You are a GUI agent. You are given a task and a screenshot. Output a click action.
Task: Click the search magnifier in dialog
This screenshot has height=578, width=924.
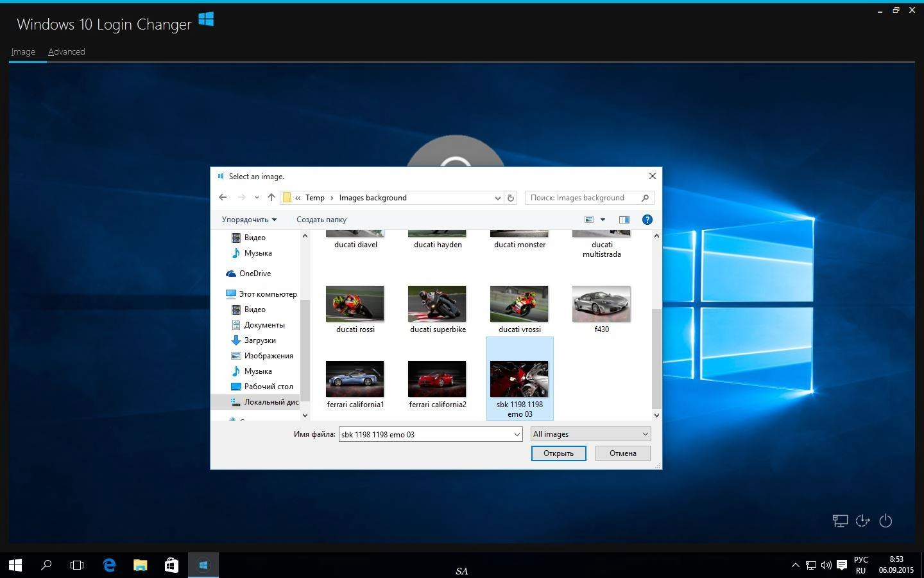coord(645,198)
